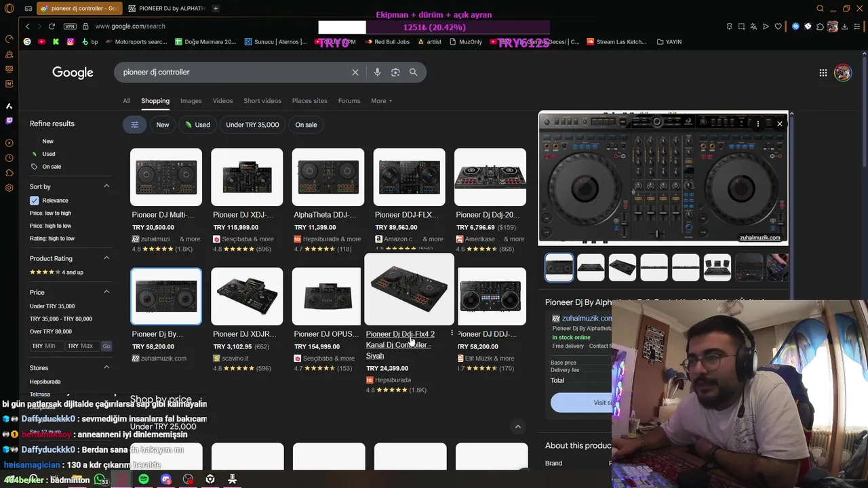
Task: Open Discord from the taskbar
Action: click(166, 479)
